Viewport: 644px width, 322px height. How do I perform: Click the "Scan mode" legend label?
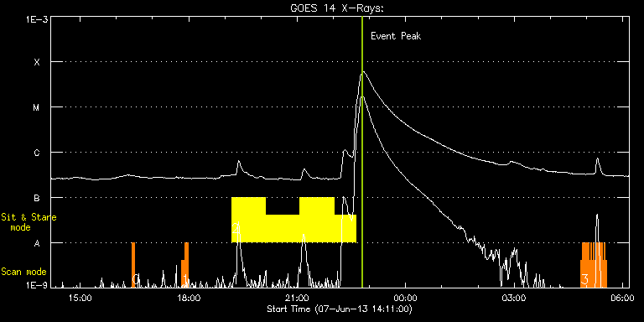(x=23, y=272)
